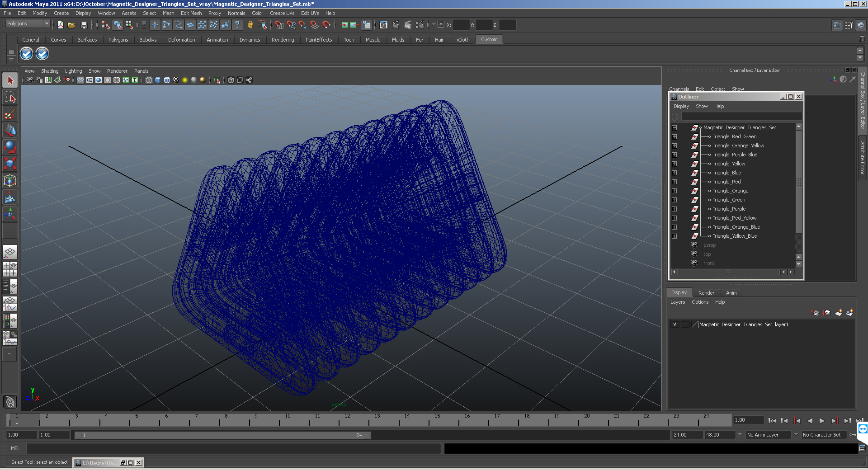Click create layer from selected icon
Screen dimensions: 868x470
pos(849,313)
